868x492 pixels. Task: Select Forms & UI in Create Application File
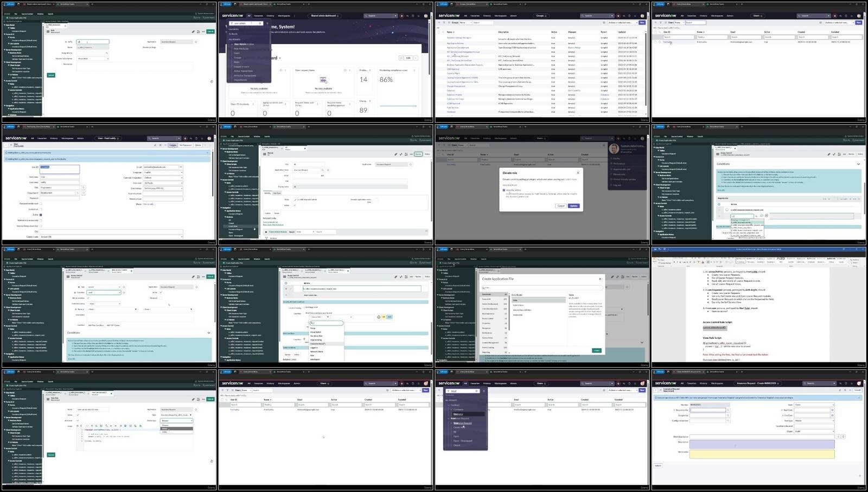click(494, 299)
